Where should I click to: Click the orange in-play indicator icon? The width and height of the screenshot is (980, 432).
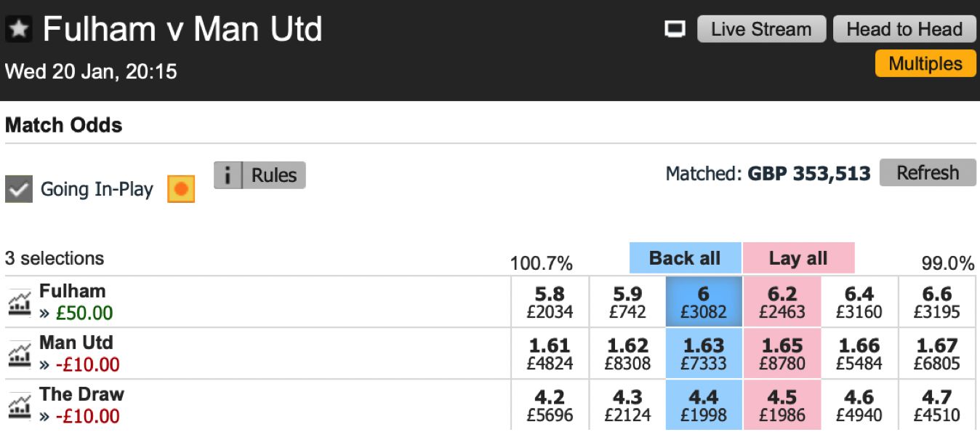[181, 189]
